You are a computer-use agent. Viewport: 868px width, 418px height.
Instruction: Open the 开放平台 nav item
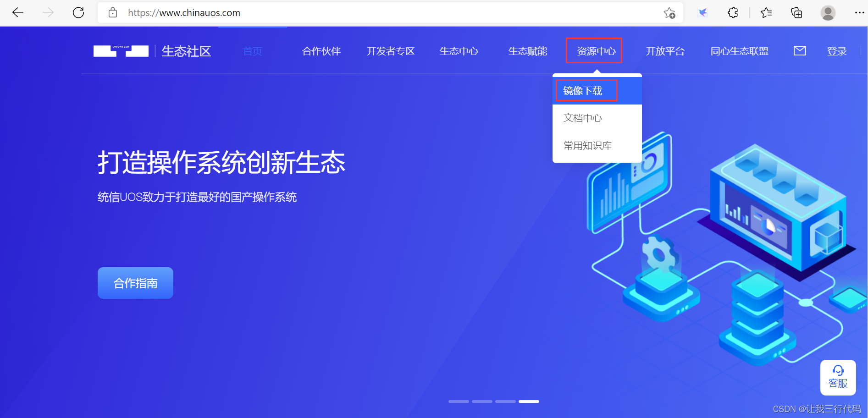(665, 51)
